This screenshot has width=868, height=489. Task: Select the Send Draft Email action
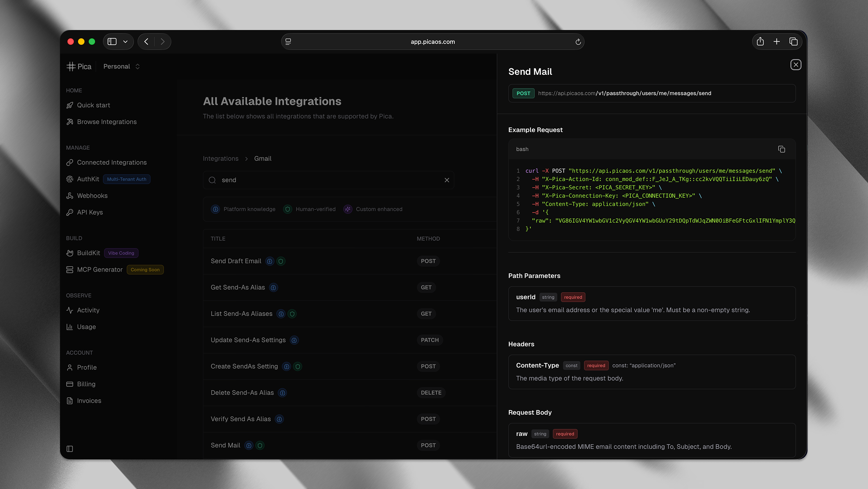pos(236,261)
